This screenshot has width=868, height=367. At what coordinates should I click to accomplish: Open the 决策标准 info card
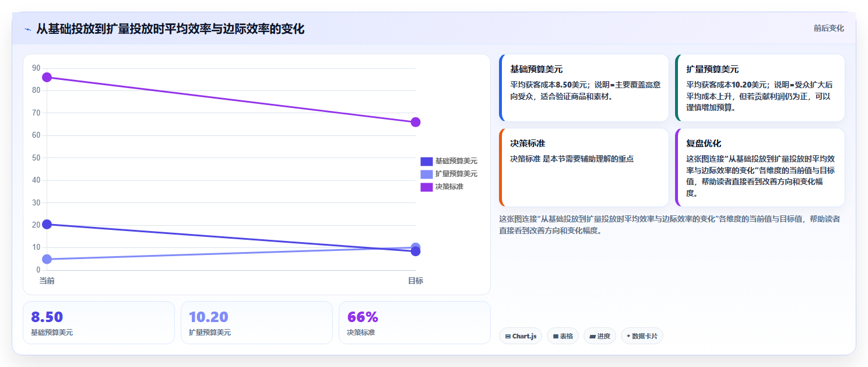tap(584, 167)
